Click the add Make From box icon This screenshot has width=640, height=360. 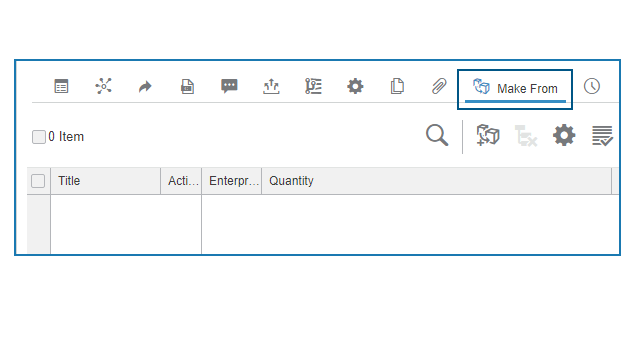(x=488, y=135)
